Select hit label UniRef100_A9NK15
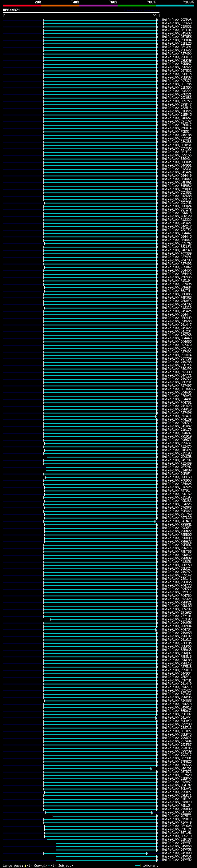The height and width of the screenshot is (868, 197). point(176,213)
